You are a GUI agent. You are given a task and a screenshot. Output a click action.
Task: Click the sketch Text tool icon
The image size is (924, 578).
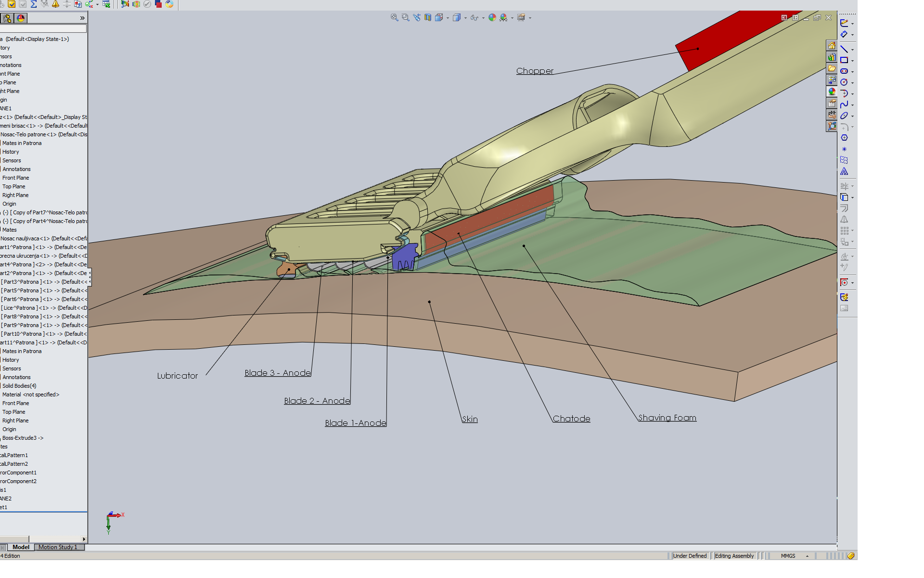tap(844, 171)
